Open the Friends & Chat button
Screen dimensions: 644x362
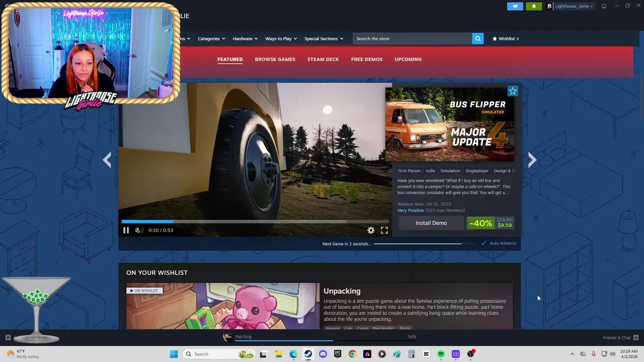point(620,337)
